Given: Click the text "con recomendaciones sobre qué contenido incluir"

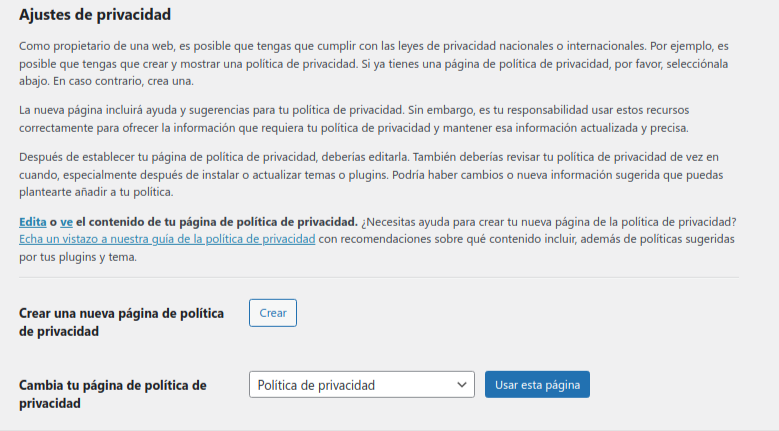Looking at the screenshot, I should coord(448,239).
